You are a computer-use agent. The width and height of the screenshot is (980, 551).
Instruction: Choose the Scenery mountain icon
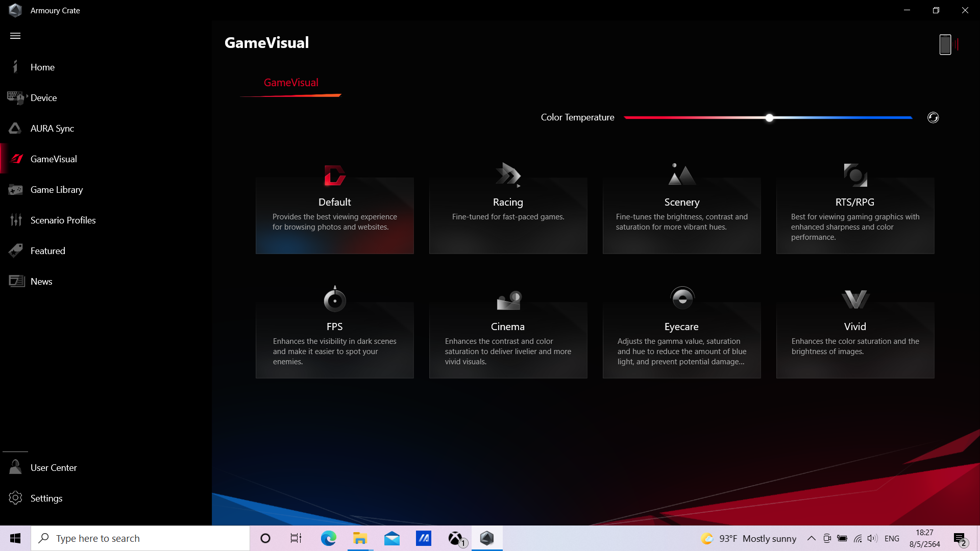tap(682, 174)
